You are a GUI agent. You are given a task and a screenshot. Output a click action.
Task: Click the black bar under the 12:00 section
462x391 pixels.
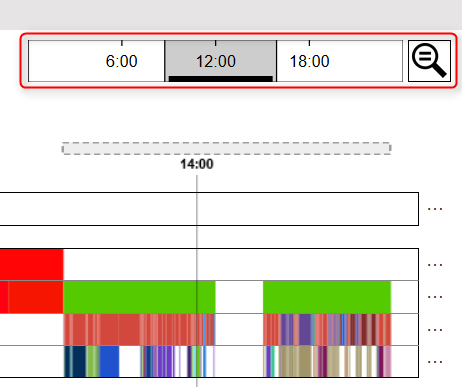[221, 79]
